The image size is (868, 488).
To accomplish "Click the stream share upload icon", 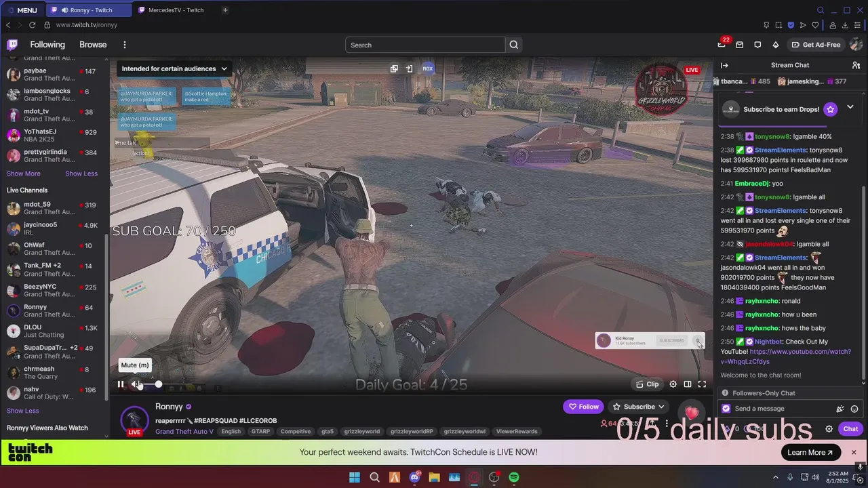I will (652, 424).
